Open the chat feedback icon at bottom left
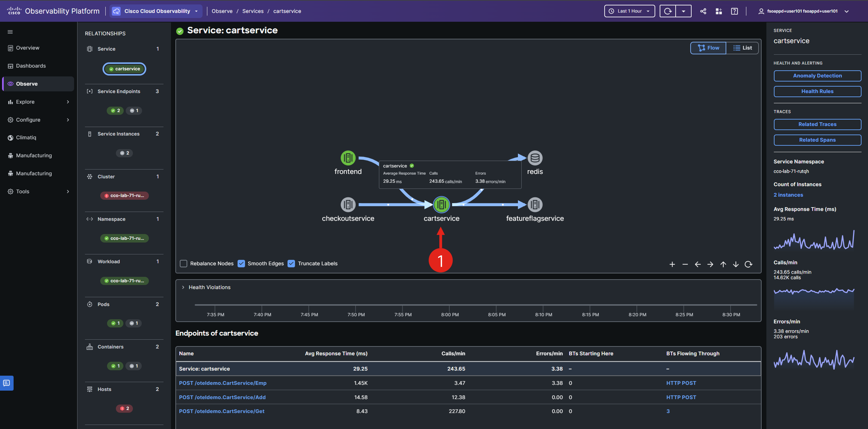This screenshot has height=429, width=868. coord(7,383)
